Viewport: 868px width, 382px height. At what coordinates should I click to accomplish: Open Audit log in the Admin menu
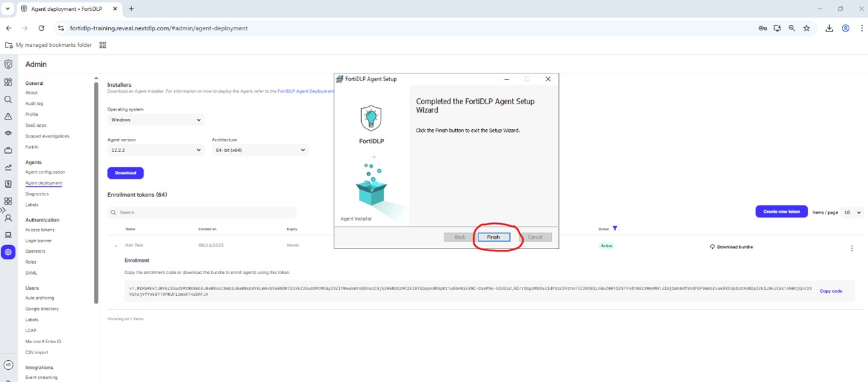34,104
